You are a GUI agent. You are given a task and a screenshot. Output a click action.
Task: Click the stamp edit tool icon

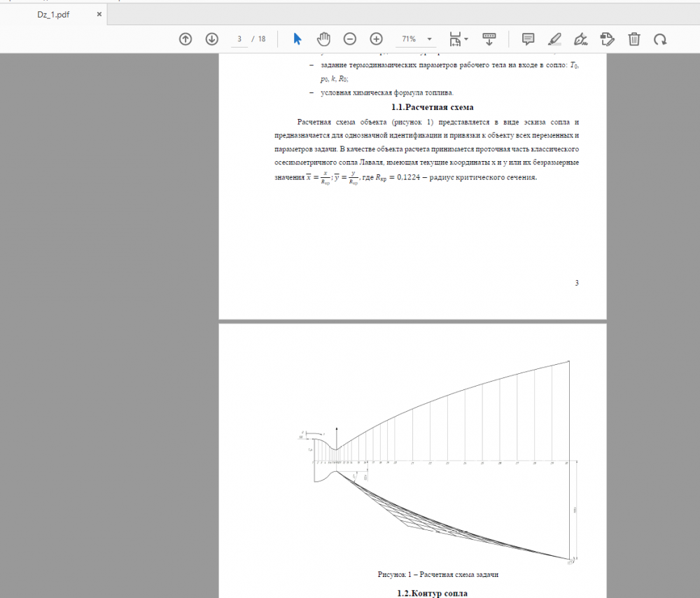607,39
